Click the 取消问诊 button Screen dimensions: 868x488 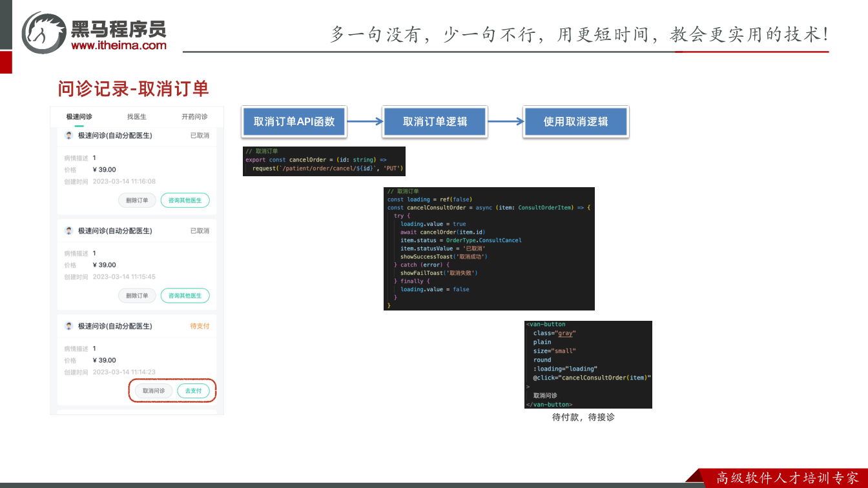click(x=154, y=391)
